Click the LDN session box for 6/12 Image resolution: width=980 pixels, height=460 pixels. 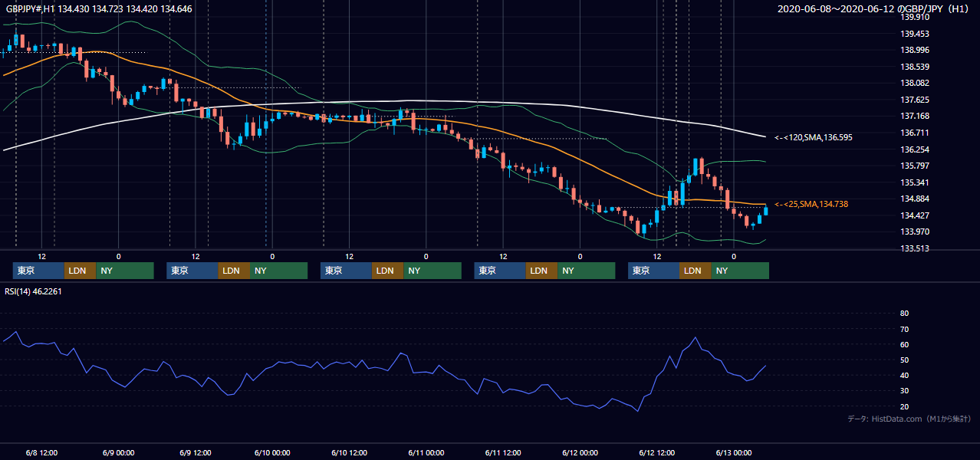(695, 271)
